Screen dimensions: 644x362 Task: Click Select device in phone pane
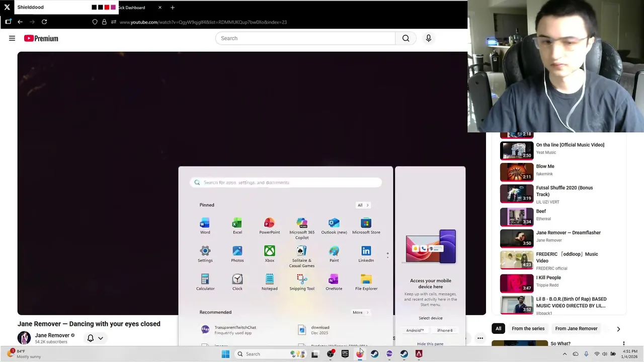coord(430,318)
